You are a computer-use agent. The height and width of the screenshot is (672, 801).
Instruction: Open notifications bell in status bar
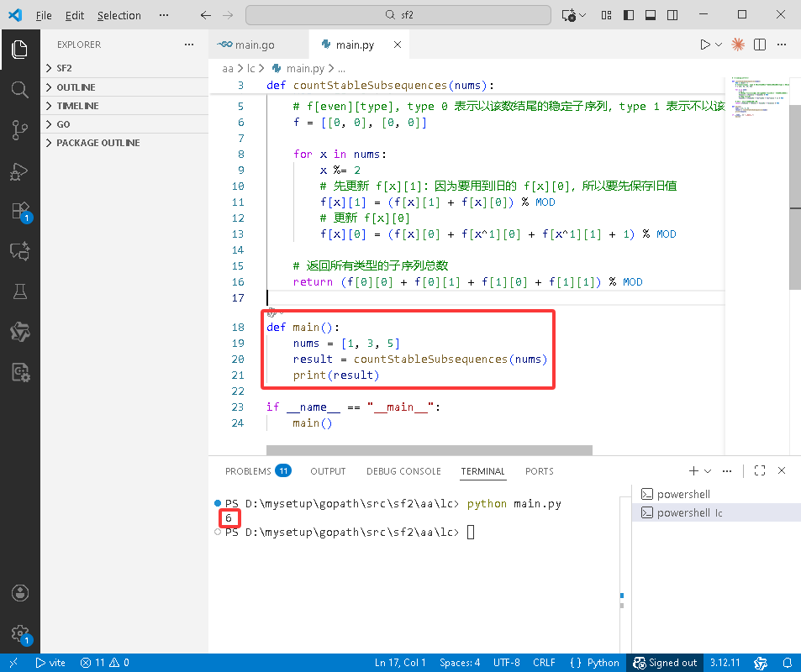click(x=788, y=663)
